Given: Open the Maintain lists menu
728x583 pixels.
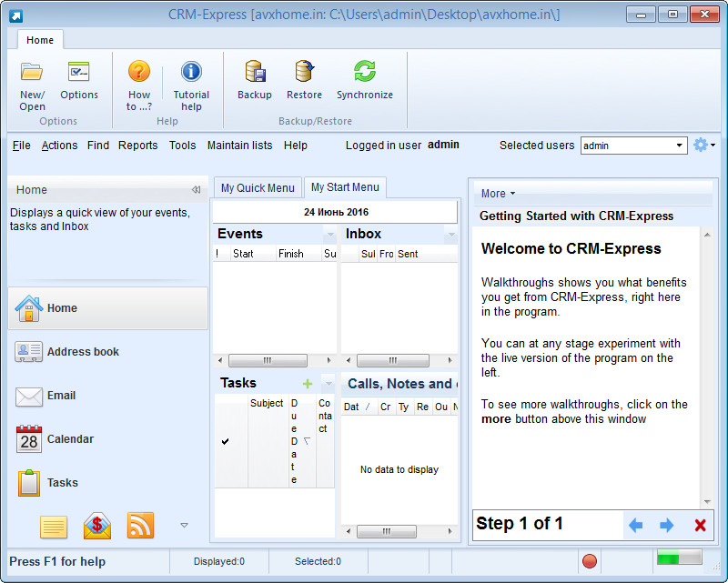Looking at the screenshot, I should 239,146.
